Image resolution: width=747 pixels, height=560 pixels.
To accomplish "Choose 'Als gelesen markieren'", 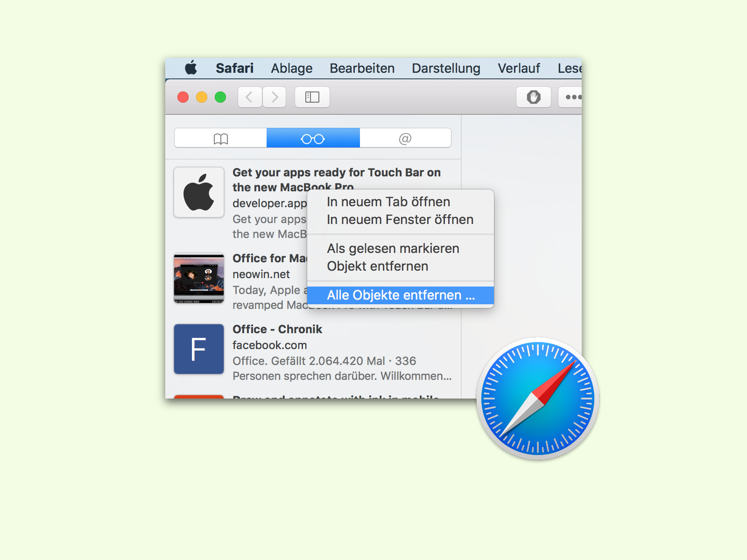I will 401,248.
